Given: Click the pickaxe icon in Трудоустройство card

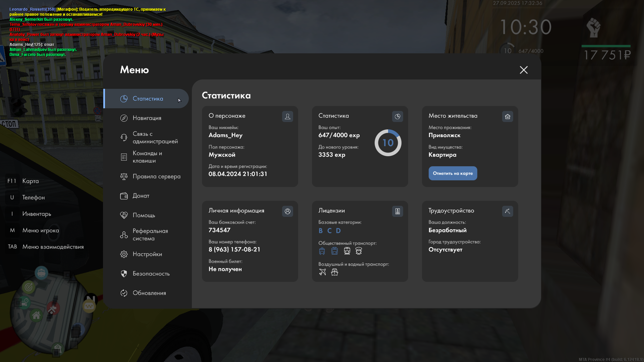Looking at the screenshot, I should 507,211.
